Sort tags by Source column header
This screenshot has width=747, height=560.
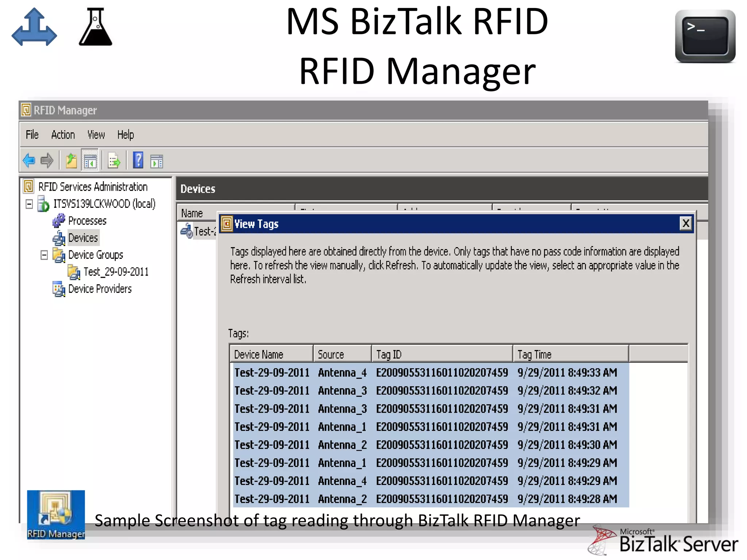point(342,354)
